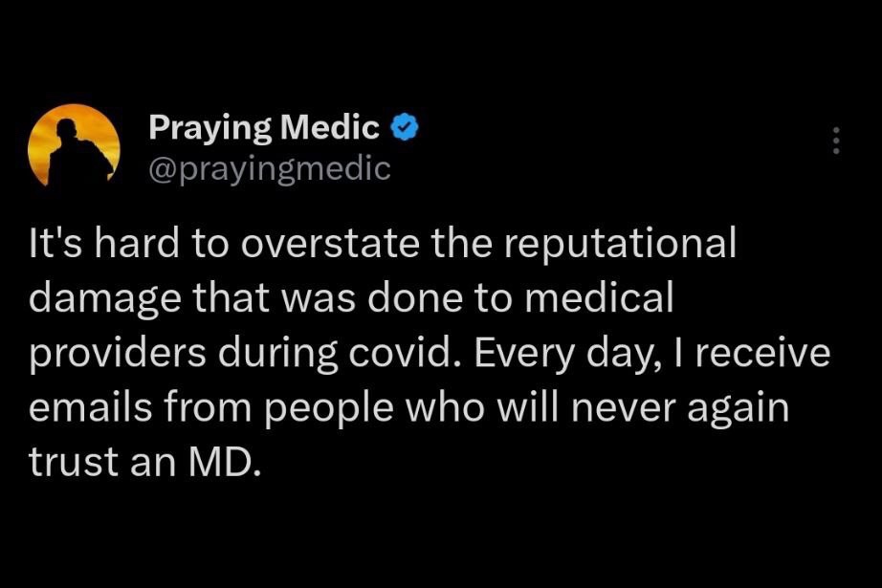882x588 pixels.
Task: Click the blue verified checkmark badge
Action: (x=405, y=126)
